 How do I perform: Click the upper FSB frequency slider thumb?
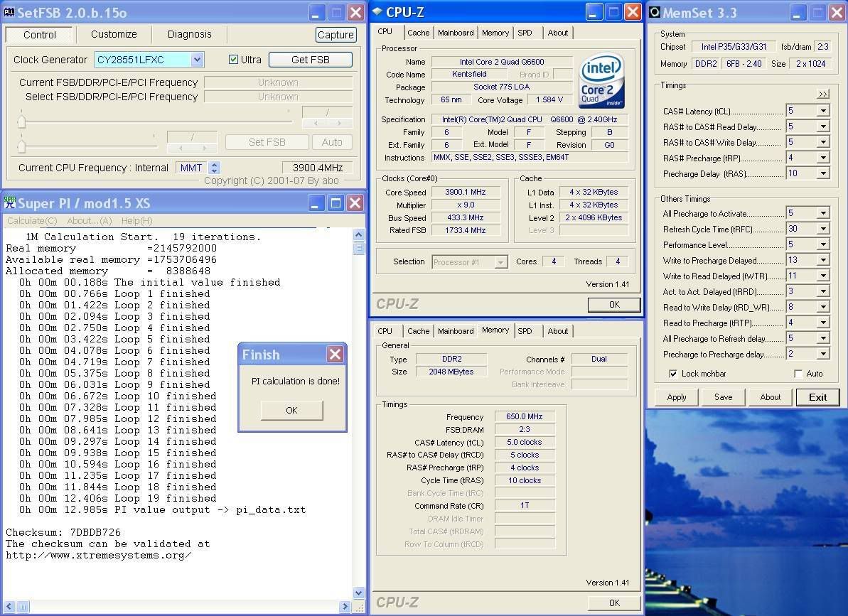(x=21, y=121)
